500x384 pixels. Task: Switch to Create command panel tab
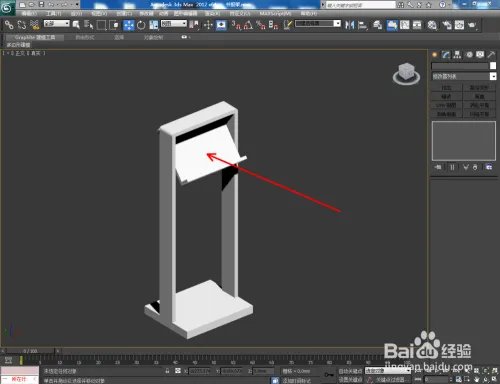435,55
